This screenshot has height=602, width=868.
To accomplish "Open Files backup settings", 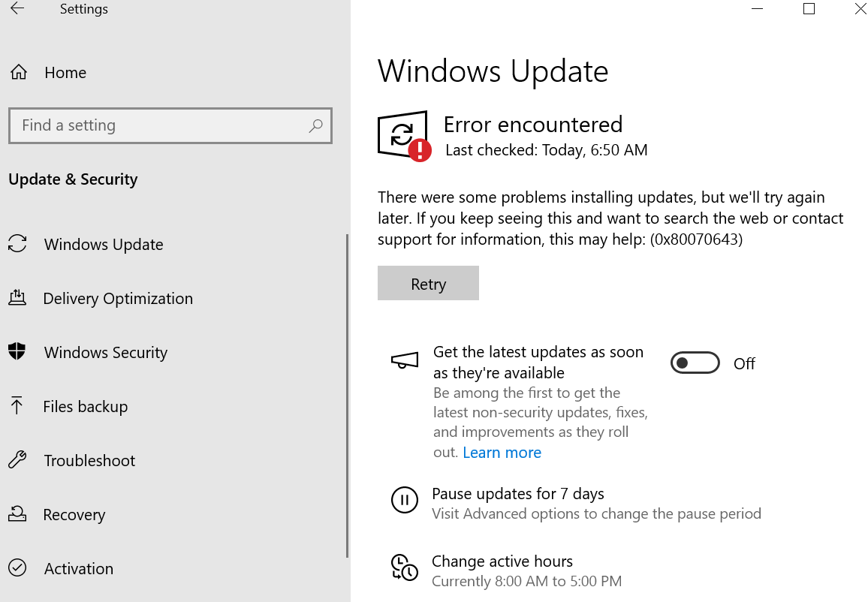I will (86, 407).
